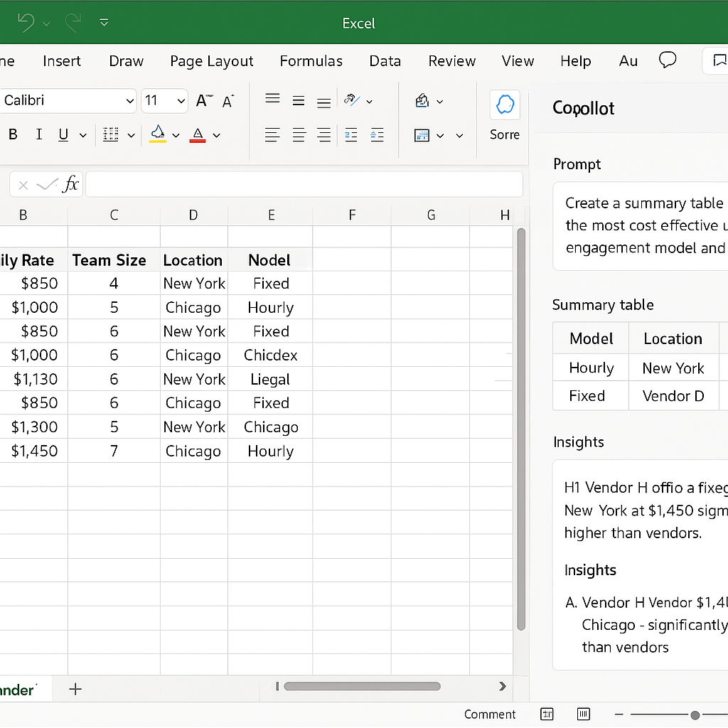This screenshot has height=728, width=728.
Task: Click the Location header cell in spreadsheet
Action: tap(193, 260)
